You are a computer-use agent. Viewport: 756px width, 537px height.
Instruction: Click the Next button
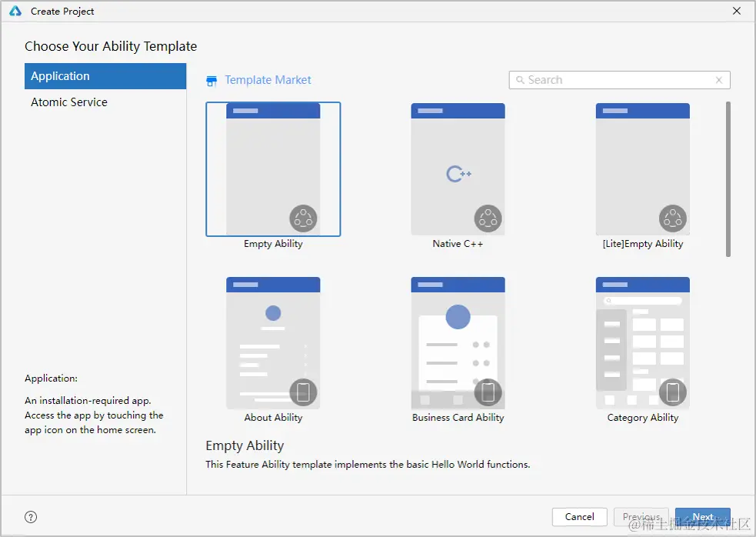702,517
